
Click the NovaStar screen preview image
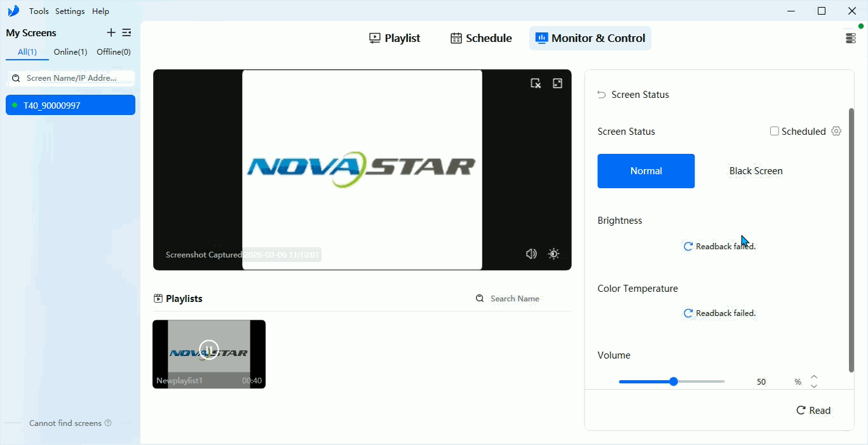coord(362,170)
